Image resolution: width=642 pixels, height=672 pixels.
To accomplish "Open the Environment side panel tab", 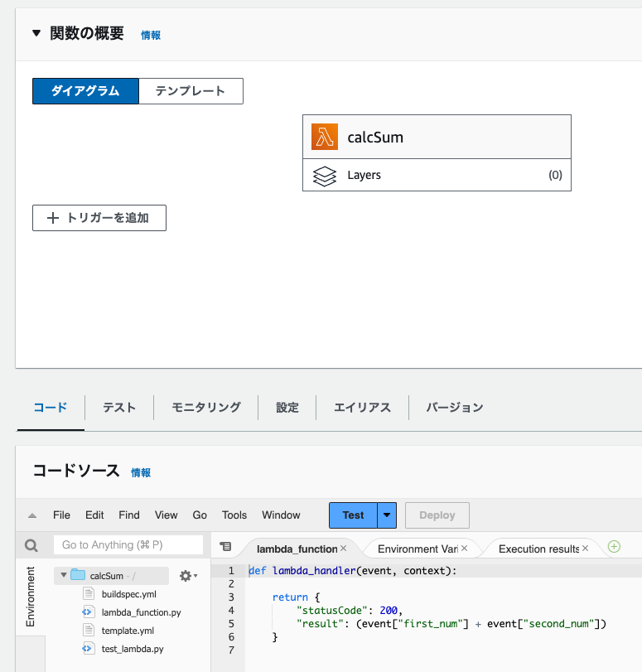I will [x=30, y=597].
